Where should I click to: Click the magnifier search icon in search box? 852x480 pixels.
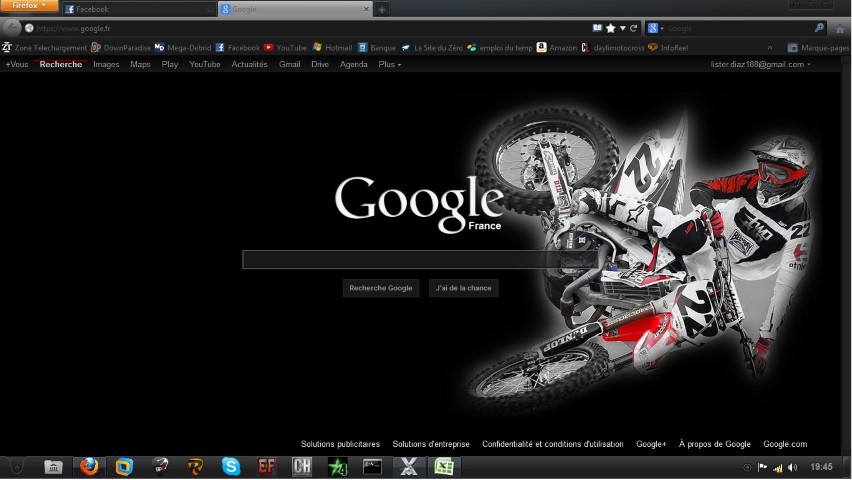click(819, 28)
